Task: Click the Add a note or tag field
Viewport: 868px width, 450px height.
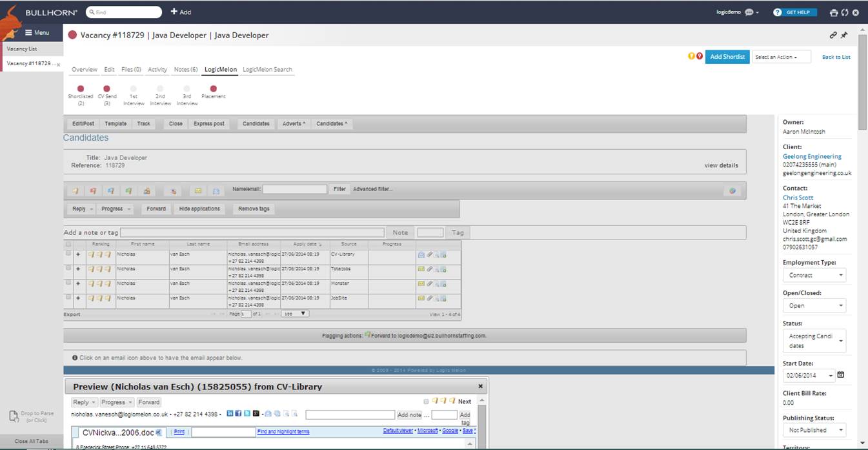Action: (x=252, y=232)
